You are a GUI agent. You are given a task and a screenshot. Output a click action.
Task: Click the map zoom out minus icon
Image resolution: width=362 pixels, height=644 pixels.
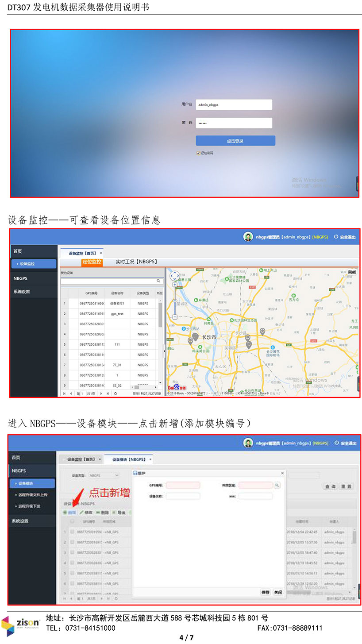point(175,317)
